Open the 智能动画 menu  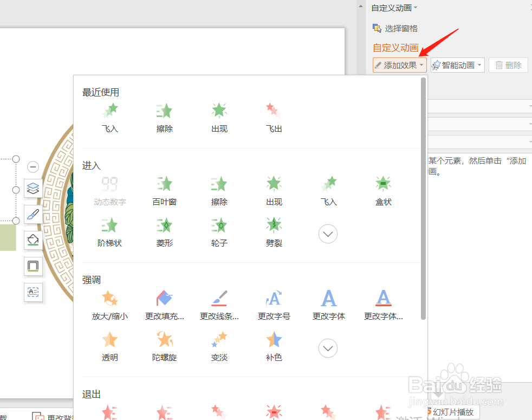pyautogui.click(x=457, y=64)
